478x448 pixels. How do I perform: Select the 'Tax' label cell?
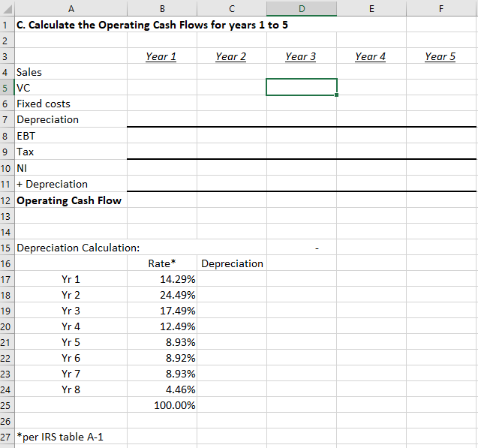click(x=71, y=152)
